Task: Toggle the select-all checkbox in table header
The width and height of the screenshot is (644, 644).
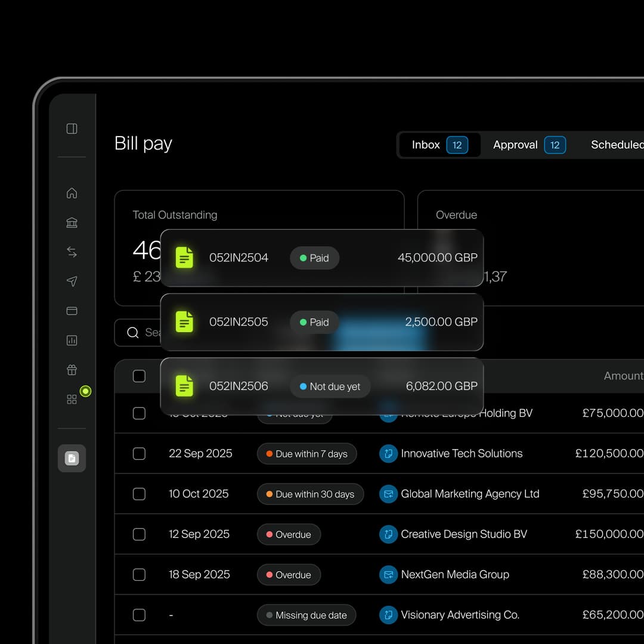Action: [139, 376]
